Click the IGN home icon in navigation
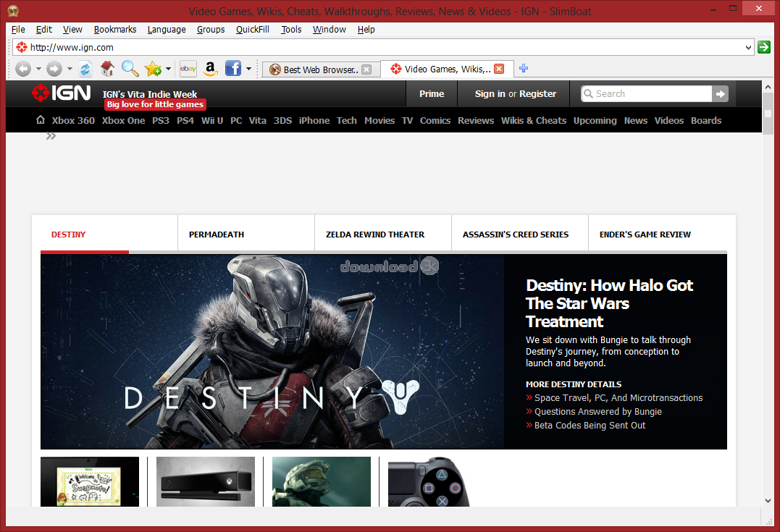The image size is (780, 532). (41, 120)
